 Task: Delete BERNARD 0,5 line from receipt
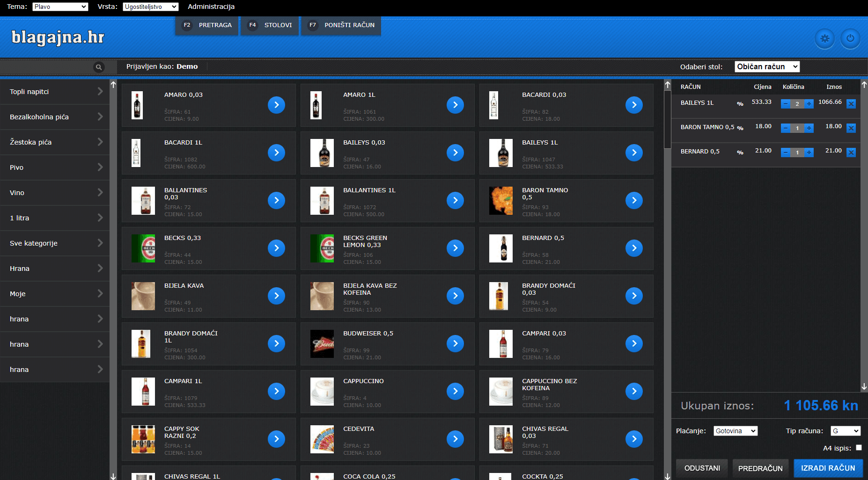click(851, 153)
